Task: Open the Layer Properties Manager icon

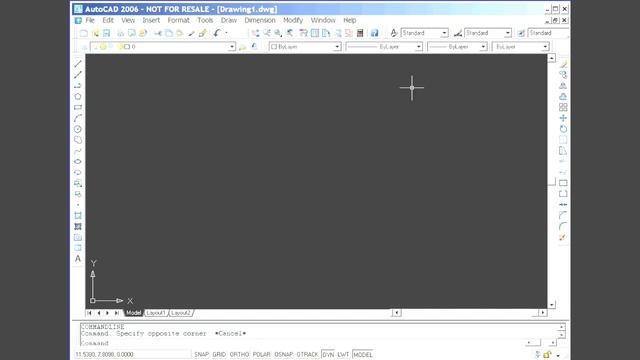Action: tap(84, 47)
